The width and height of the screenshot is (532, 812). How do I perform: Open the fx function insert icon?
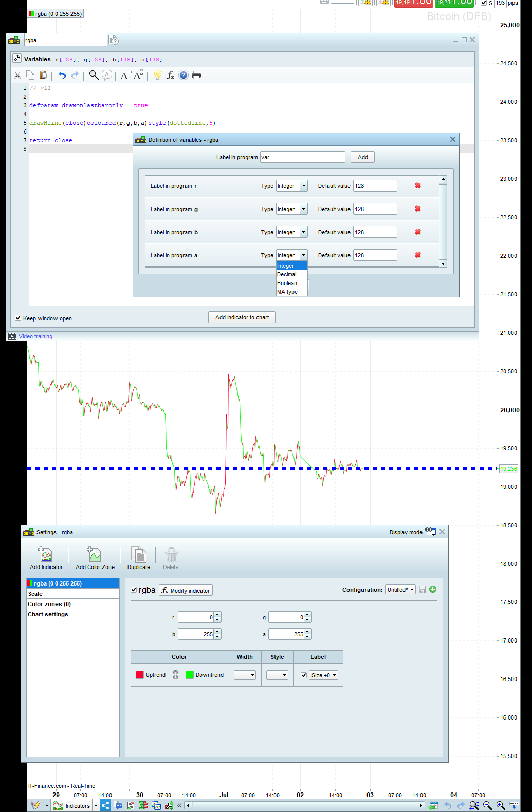170,75
